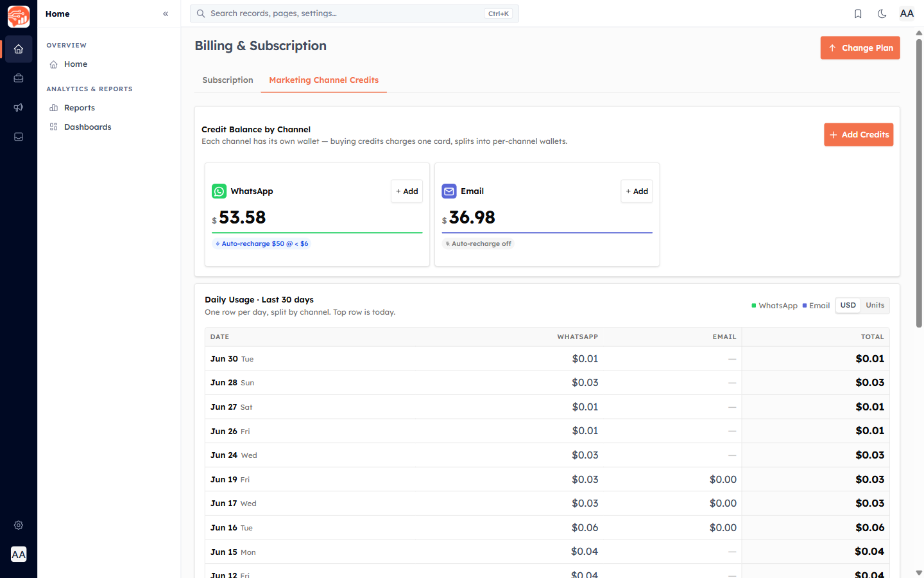The height and width of the screenshot is (578, 924).
Task: Click the Jun 16 total $0.06
Action: coord(870,528)
